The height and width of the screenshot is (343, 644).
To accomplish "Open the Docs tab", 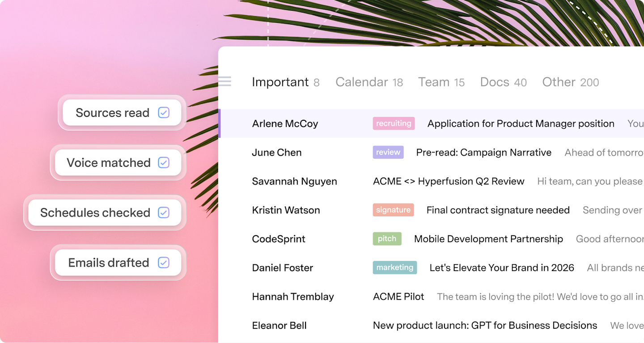I will [503, 82].
